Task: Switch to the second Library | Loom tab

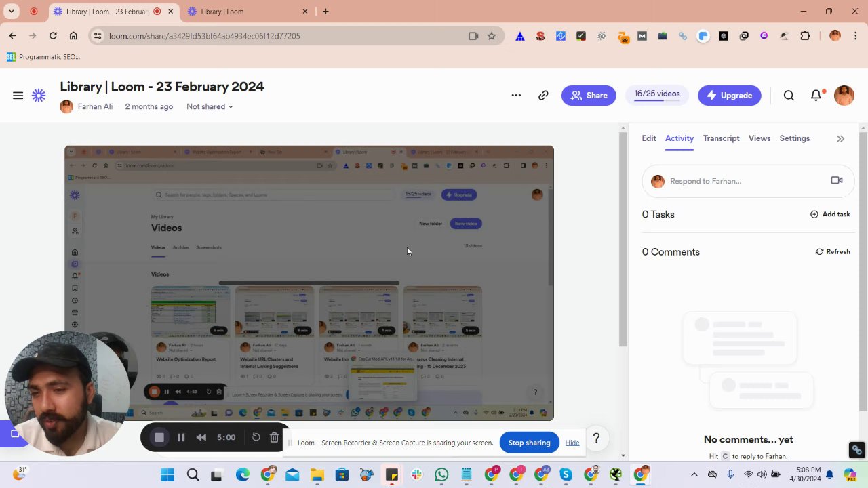Action: [x=248, y=12]
